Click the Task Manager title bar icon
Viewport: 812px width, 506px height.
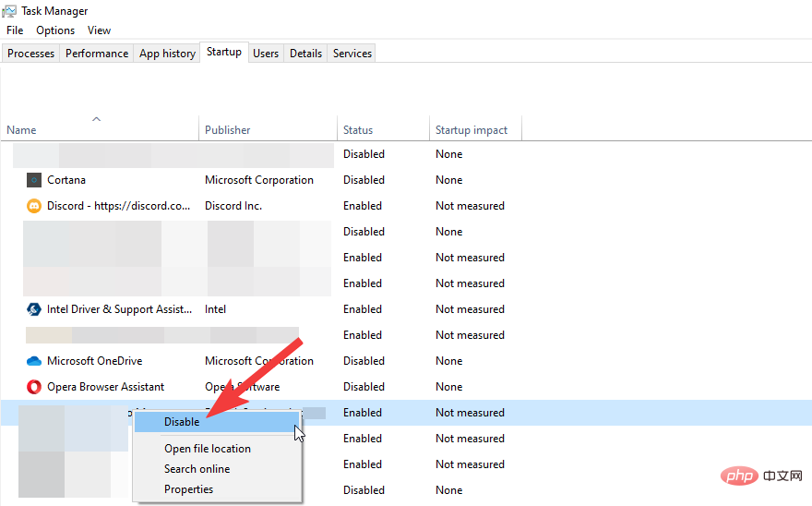(9, 11)
